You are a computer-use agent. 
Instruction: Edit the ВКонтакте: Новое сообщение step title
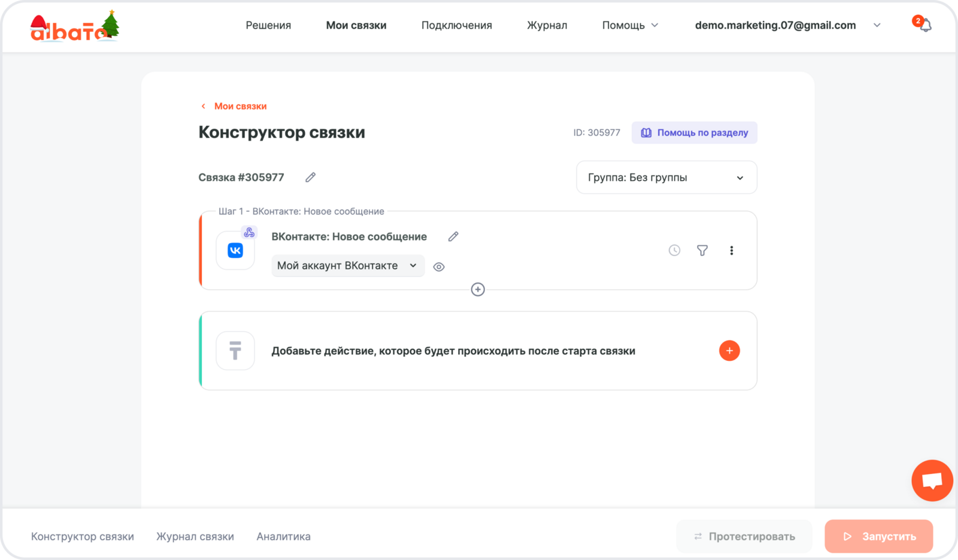[x=453, y=237]
